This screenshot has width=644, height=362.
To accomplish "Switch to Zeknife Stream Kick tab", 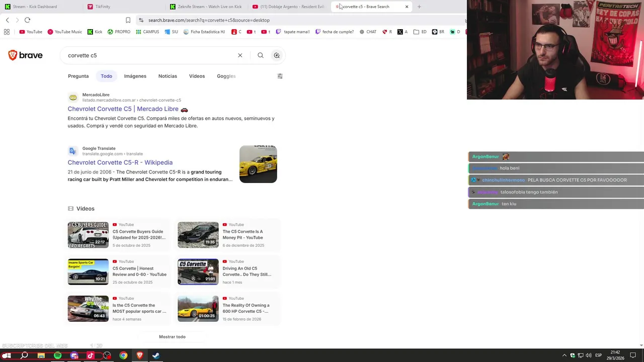I will 206,7.
